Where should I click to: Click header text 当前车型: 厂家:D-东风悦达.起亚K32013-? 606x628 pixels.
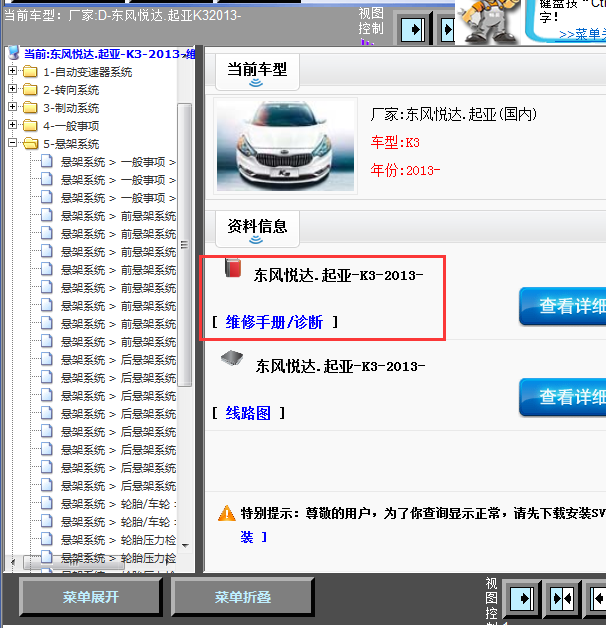(x=123, y=16)
